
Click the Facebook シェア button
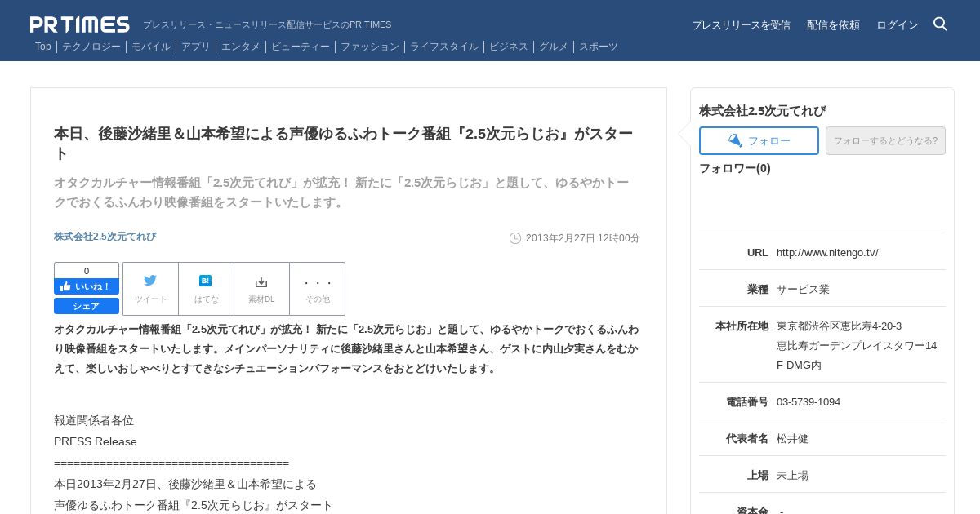tap(87, 306)
